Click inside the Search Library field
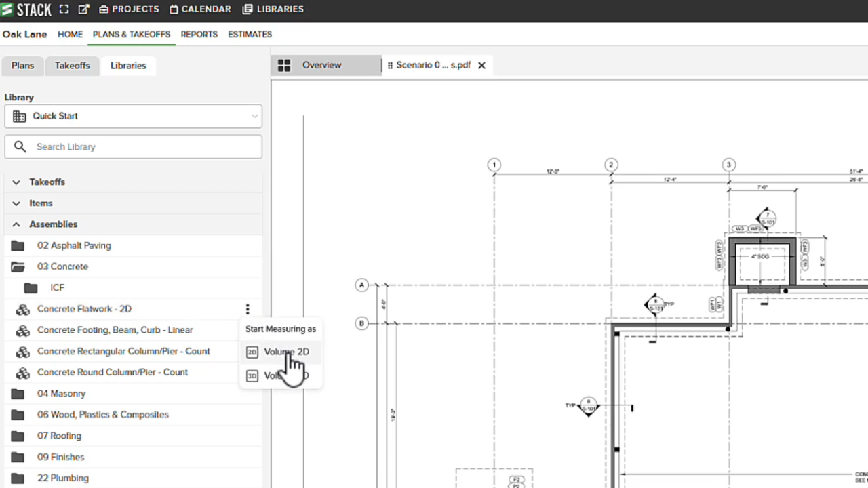This screenshot has width=868, height=488. tap(133, 146)
